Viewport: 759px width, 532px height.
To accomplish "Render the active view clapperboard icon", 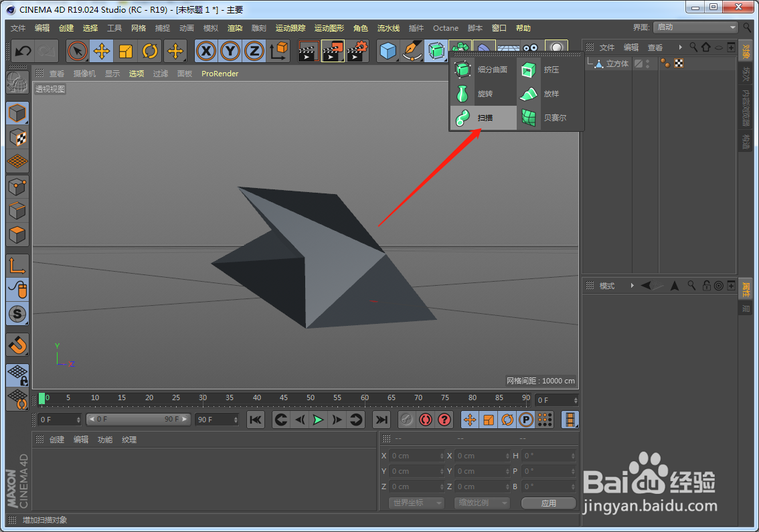I will [x=309, y=51].
